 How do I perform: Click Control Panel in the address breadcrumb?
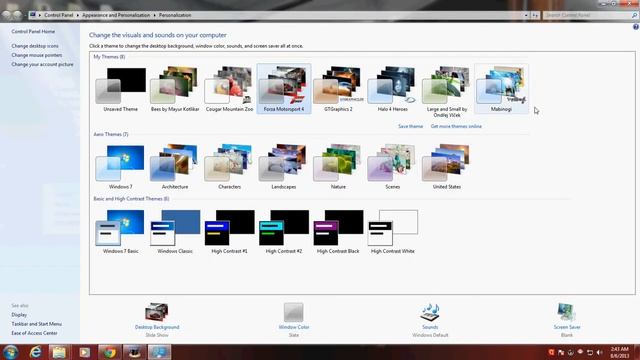pos(58,15)
